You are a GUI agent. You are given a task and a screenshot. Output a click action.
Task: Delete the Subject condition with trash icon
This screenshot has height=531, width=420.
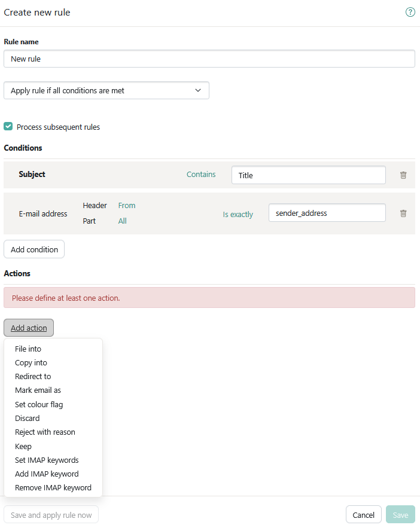pos(403,175)
